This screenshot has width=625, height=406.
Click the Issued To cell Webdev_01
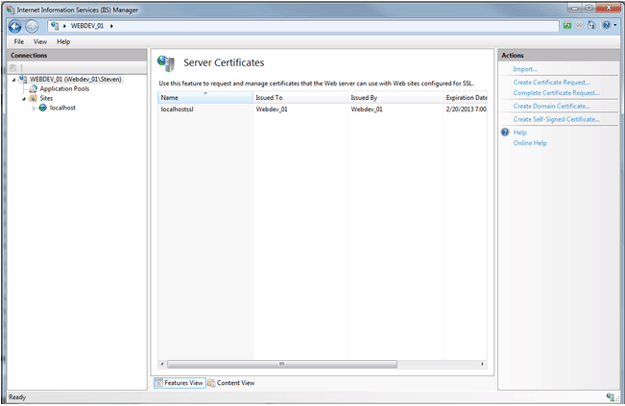[x=271, y=109]
